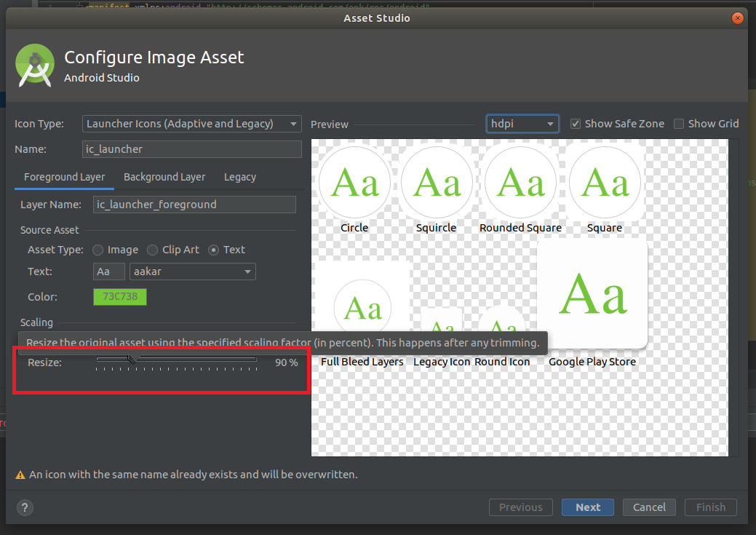
Task: Select the Image asset type radio button
Action: [98, 249]
